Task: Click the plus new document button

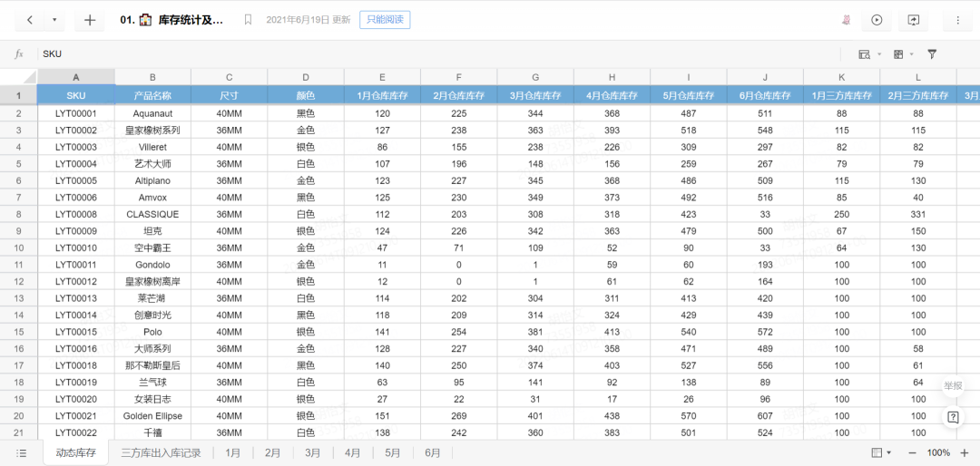Action: pyautogui.click(x=89, y=20)
